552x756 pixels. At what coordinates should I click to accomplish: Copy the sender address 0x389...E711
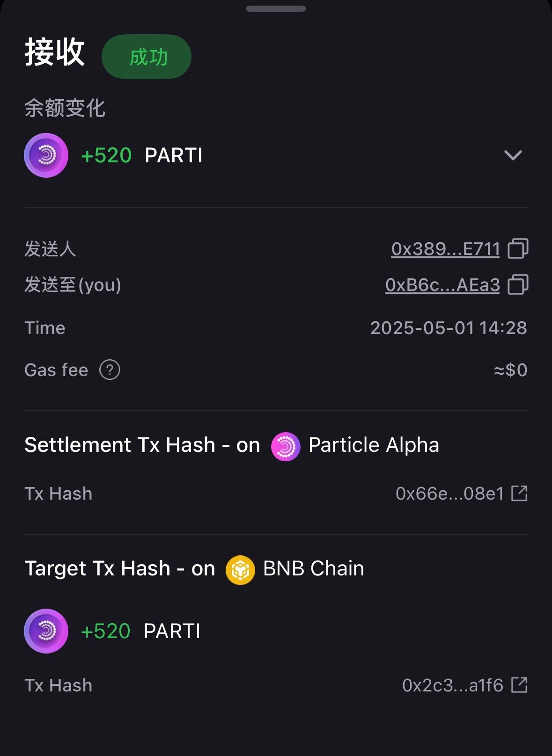point(518,248)
